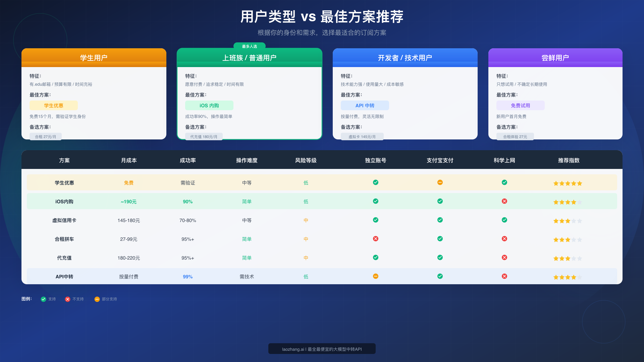
Task: Toggle the 独立账号 check for 代充值 row
Action: point(375,257)
